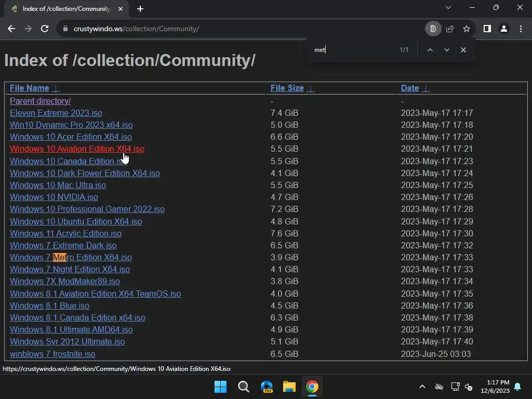Open the browser side panel
Viewport: 532px width, 399px height.
[487, 29]
